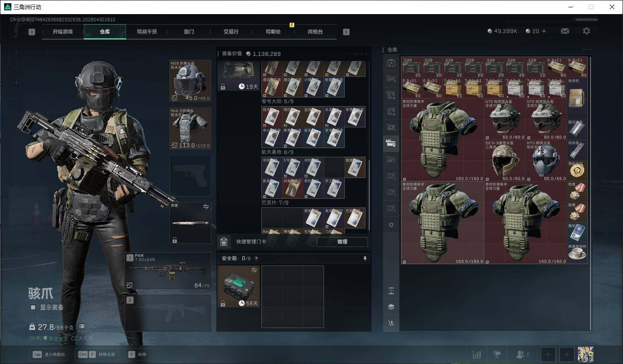The height and width of the screenshot is (364, 623).
Task: Select the teacup item in the warehouse
Action: tap(577, 253)
